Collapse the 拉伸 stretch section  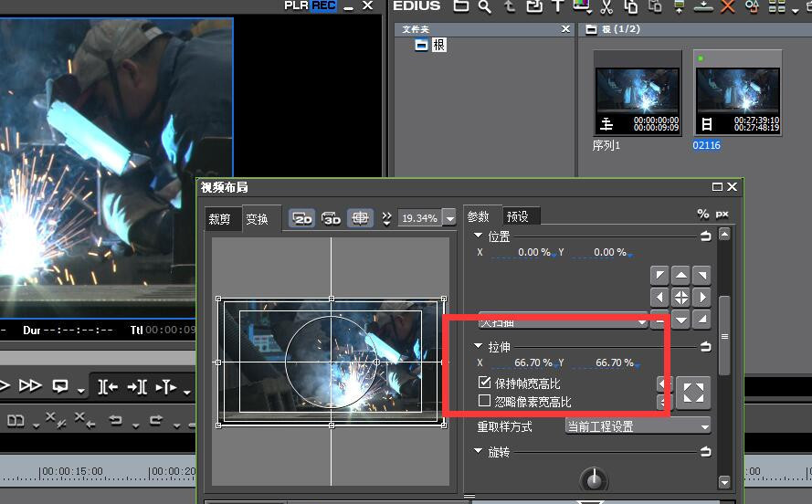[x=479, y=347]
